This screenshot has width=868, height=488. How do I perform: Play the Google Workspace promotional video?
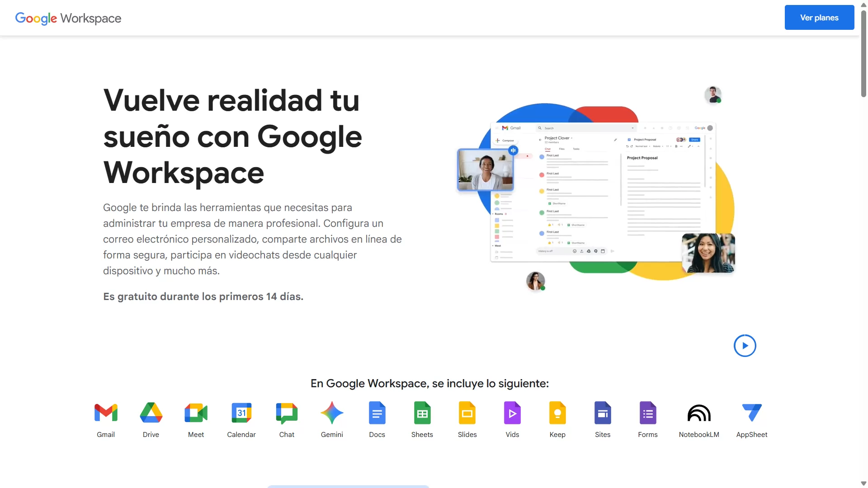tap(745, 345)
